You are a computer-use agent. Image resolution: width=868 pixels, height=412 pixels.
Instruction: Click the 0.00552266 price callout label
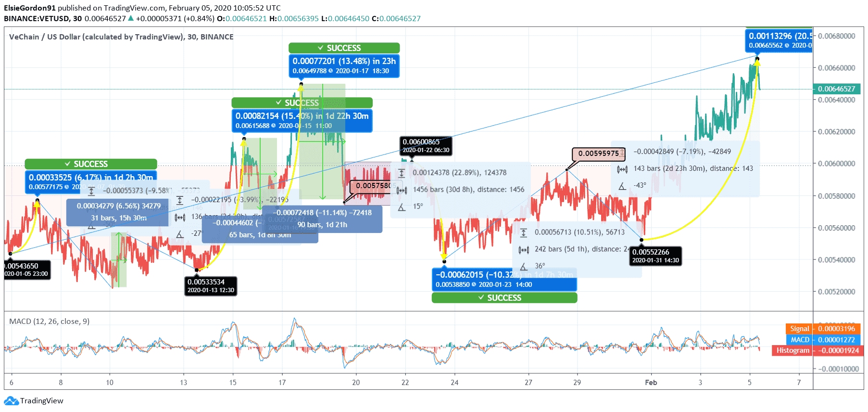655,256
